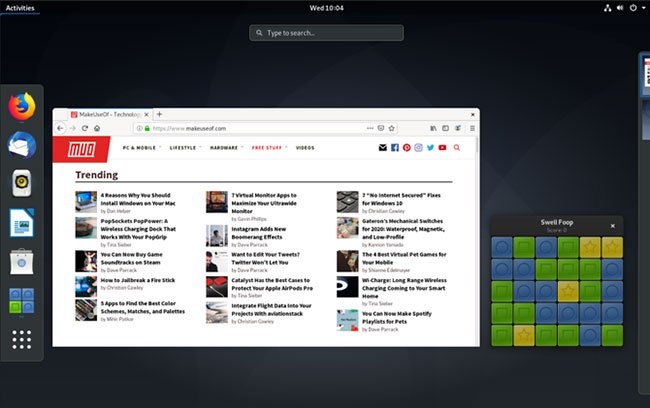
Task: Open PC & Mobile menu
Action: 139,148
